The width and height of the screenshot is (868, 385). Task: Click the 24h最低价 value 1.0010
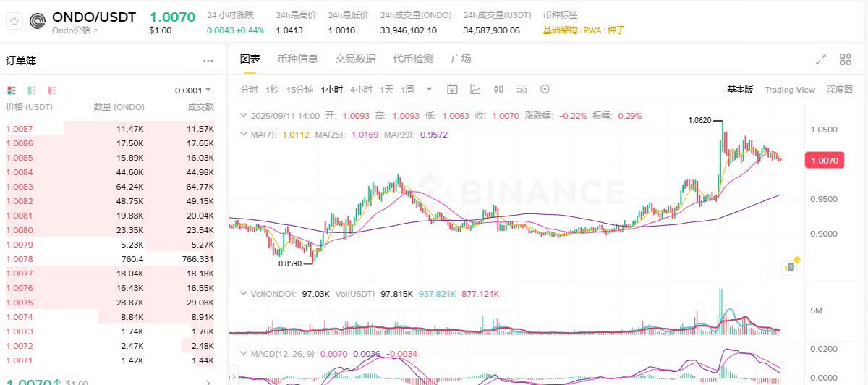(341, 30)
